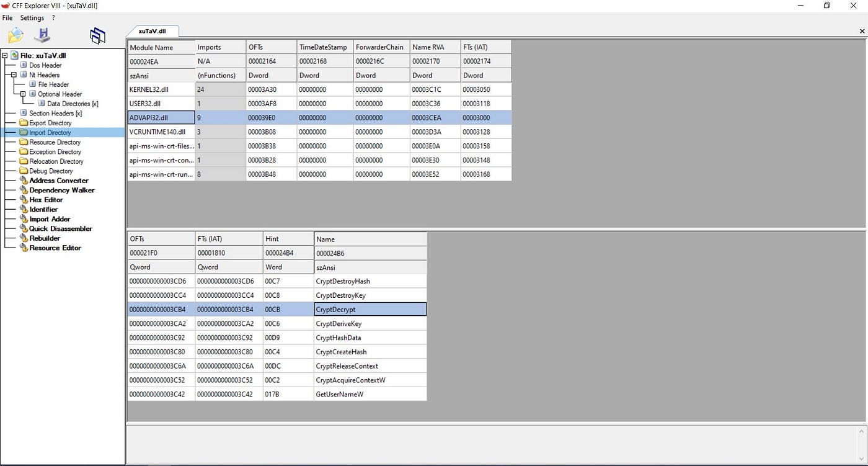Collapse the File: xuTaV.dll tree root
The image size is (868, 466).
coord(5,55)
